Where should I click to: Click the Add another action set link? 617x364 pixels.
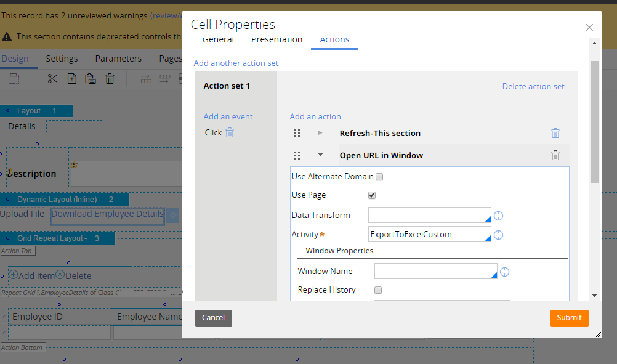[236, 63]
